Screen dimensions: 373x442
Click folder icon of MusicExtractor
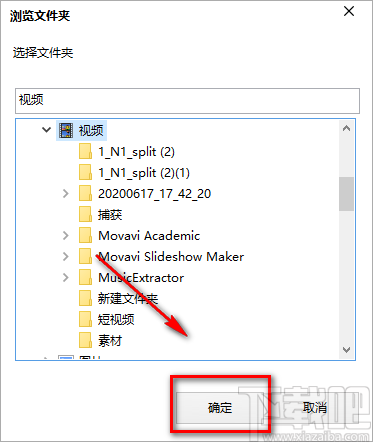pos(86,277)
